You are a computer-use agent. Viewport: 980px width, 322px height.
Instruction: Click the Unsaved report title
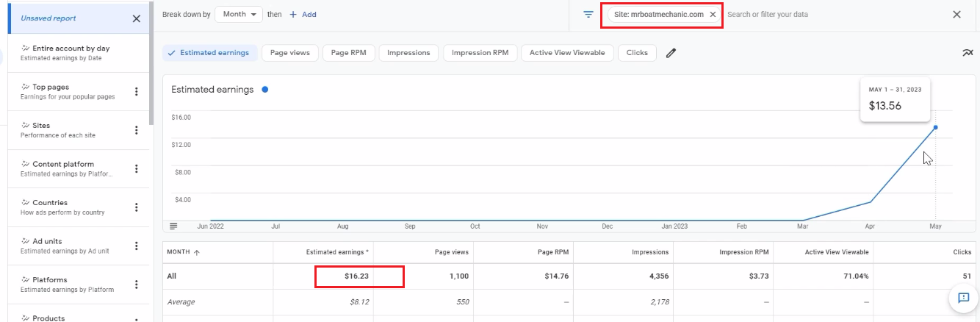tap(48, 18)
